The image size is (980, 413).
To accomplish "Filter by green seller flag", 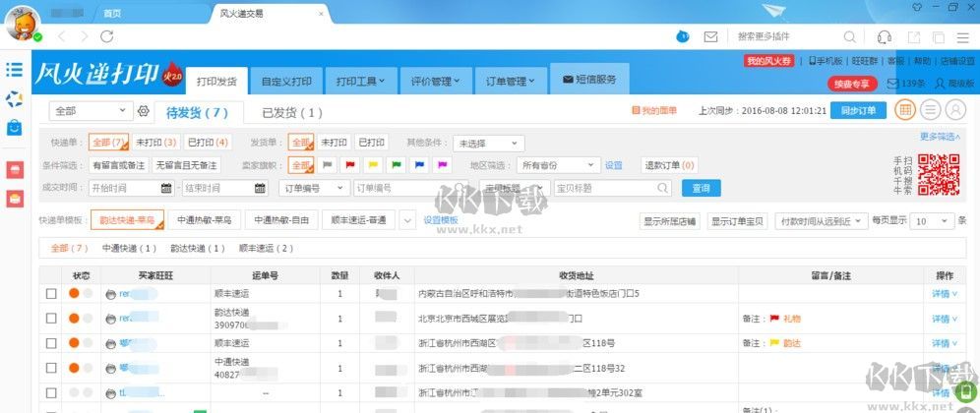I will point(397,165).
